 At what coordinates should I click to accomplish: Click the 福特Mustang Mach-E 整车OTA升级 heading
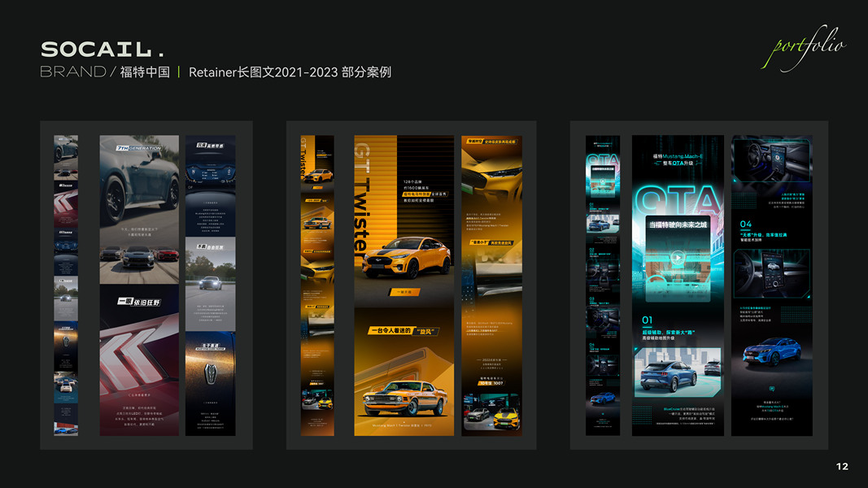tap(678, 159)
